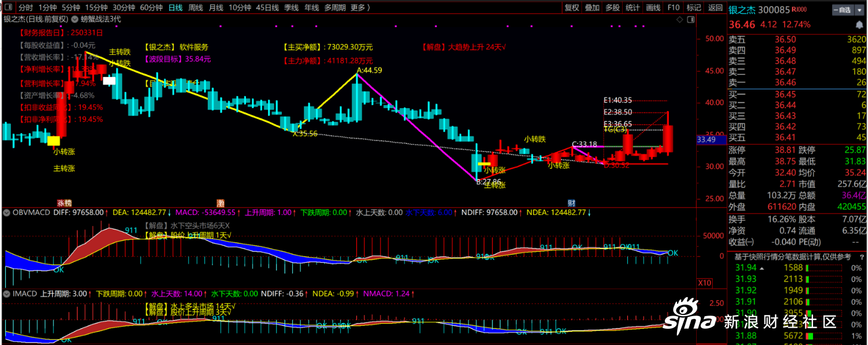Click the 叠加 overlay button
Viewport: 868px width, 345px height.
click(x=592, y=8)
